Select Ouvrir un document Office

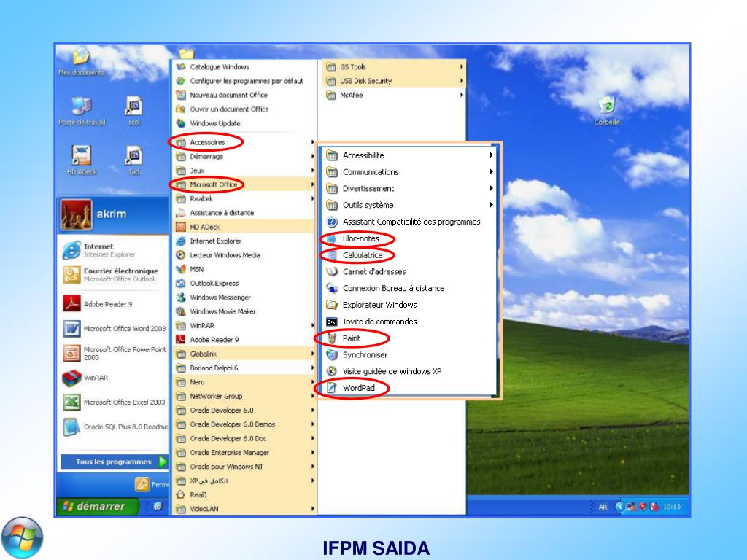tap(244, 109)
